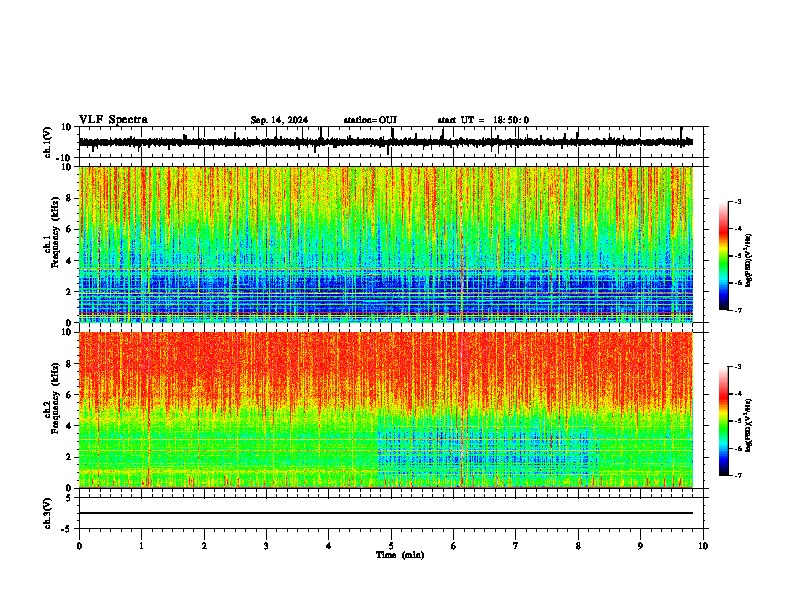Click the ch.3 flat voltage trace
Viewport: 792px width, 612px height.
[386, 513]
